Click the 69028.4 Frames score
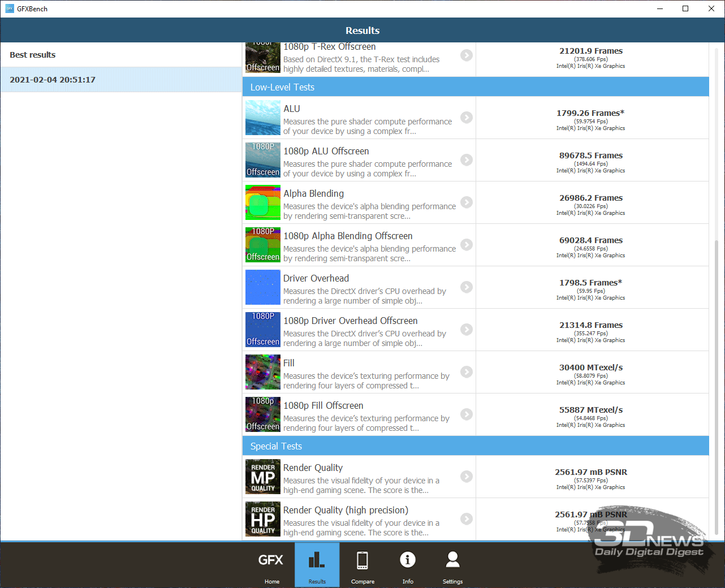725x588 pixels. click(591, 240)
